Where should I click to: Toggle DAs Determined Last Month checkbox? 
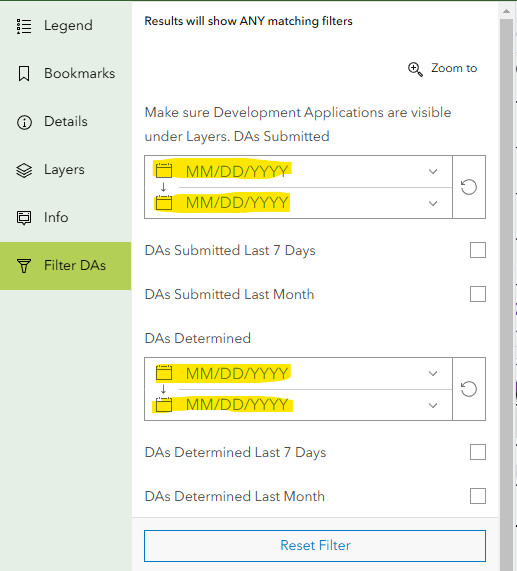click(x=478, y=496)
